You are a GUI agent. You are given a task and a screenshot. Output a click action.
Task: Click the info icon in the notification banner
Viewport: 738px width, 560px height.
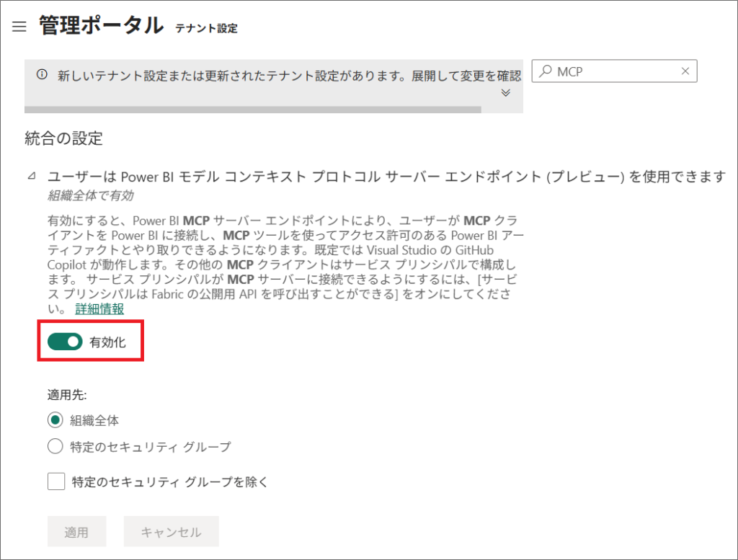(42, 74)
